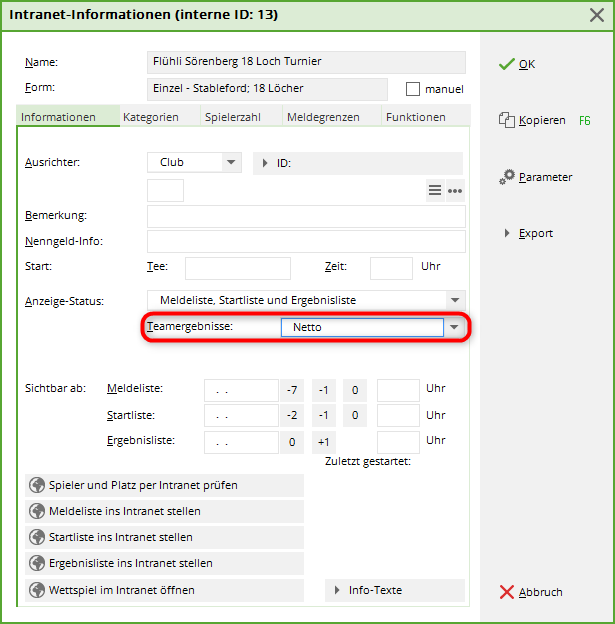Click the 0 button in Ergebnisliste row

click(x=292, y=442)
